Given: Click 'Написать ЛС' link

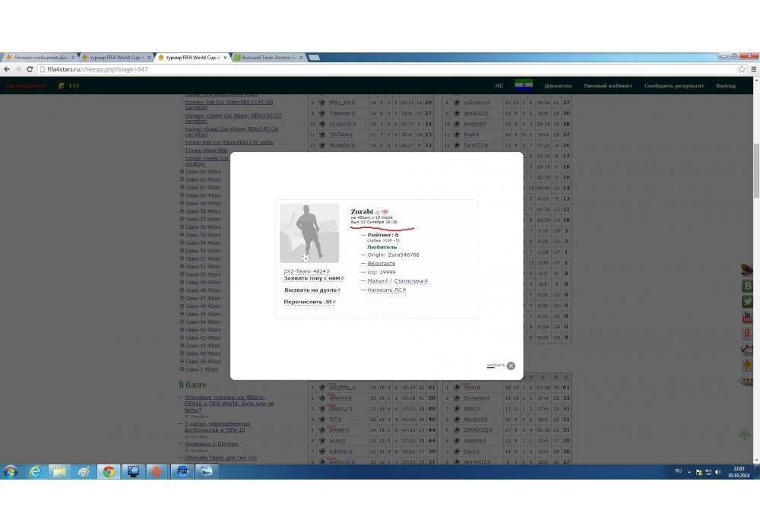Looking at the screenshot, I should [386, 290].
